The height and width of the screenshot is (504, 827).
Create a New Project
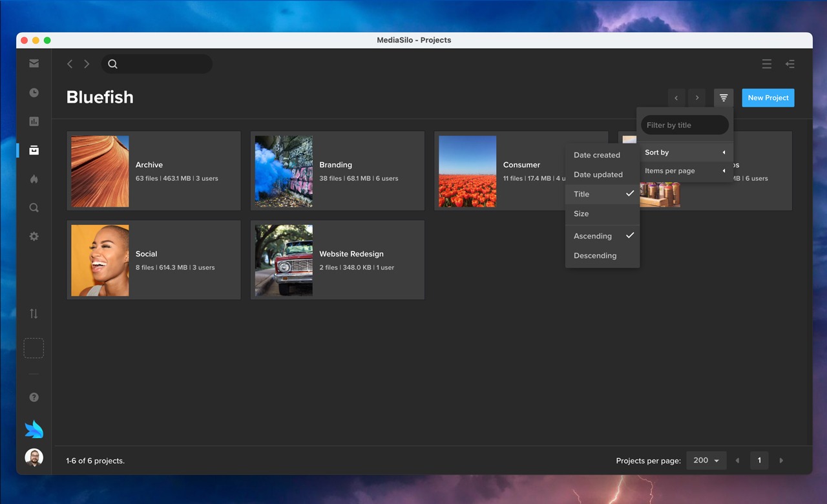[768, 98]
